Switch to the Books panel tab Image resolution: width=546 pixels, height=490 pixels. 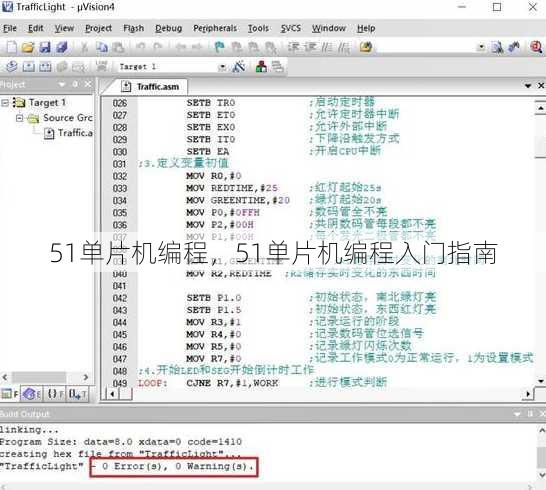31,394
